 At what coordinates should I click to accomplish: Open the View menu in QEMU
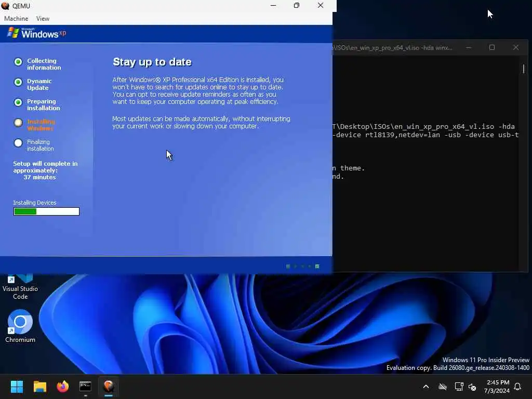43,19
